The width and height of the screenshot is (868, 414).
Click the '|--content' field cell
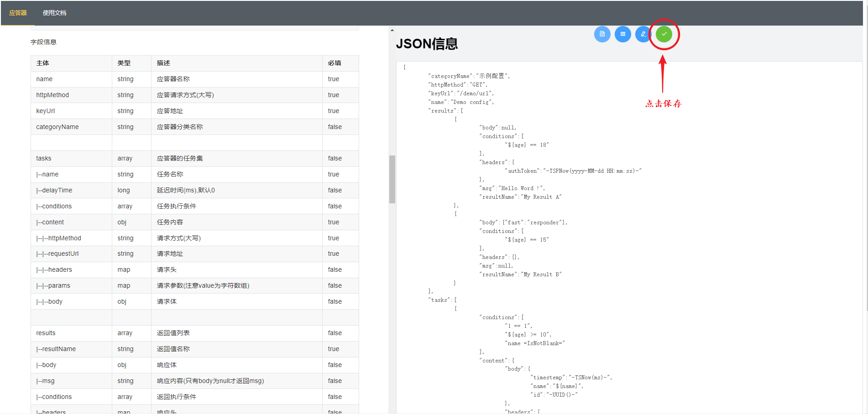tap(71, 222)
